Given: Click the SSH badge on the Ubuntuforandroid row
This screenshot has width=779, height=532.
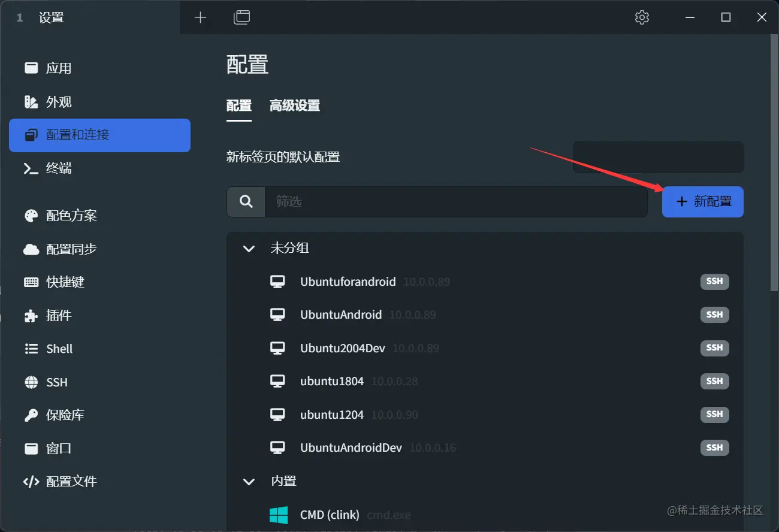Looking at the screenshot, I should click(x=714, y=282).
